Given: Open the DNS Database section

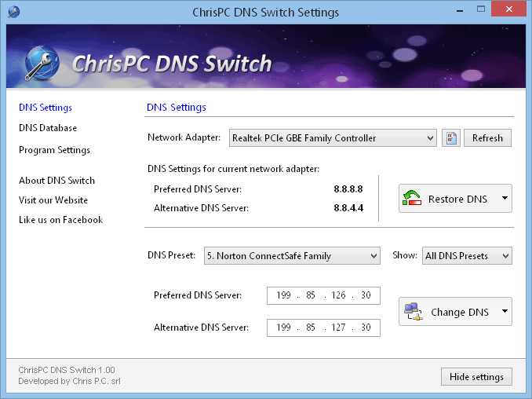Looking at the screenshot, I should coord(48,128).
